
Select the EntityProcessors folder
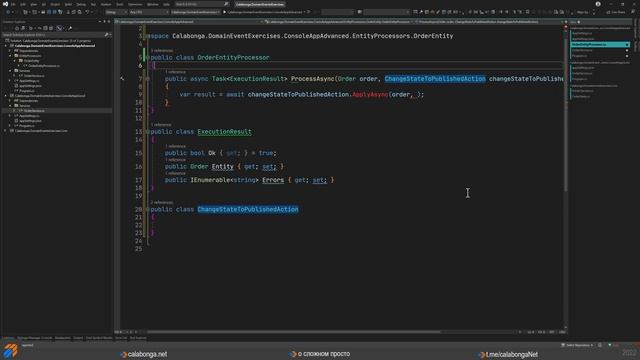point(30,56)
